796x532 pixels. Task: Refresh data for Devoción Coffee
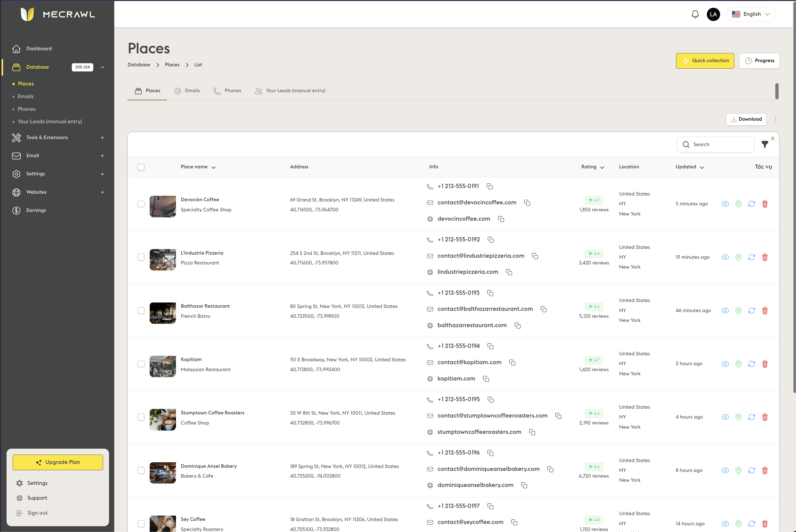click(751, 204)
